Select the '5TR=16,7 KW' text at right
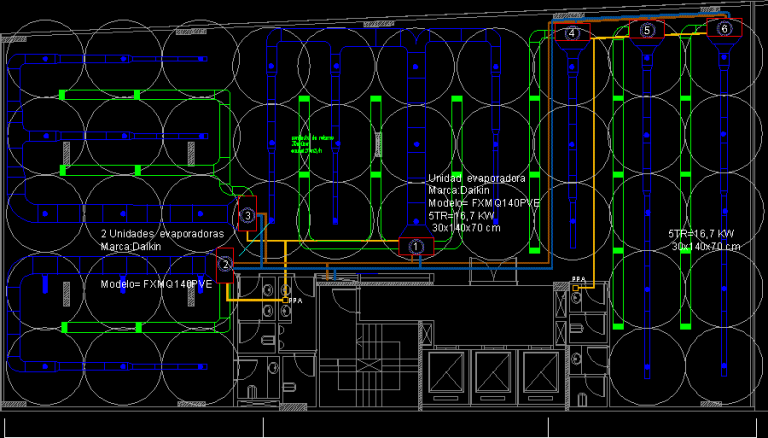 (701, 234)
